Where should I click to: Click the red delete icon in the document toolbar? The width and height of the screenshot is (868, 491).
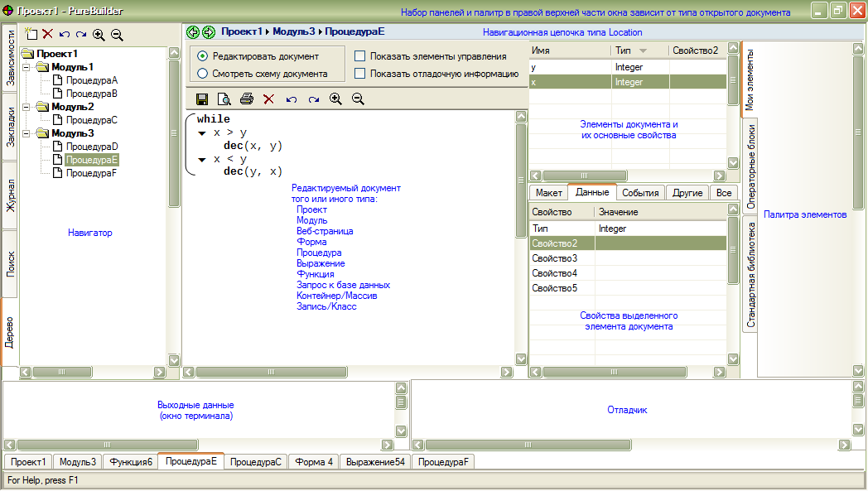pos(268,99)
